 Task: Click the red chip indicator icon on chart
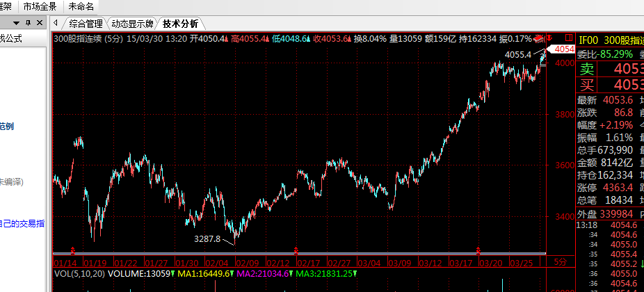click(x=538, y=39)
